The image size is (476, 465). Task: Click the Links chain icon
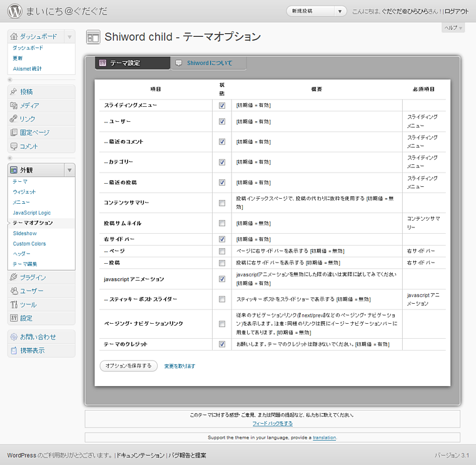[14, 119]
